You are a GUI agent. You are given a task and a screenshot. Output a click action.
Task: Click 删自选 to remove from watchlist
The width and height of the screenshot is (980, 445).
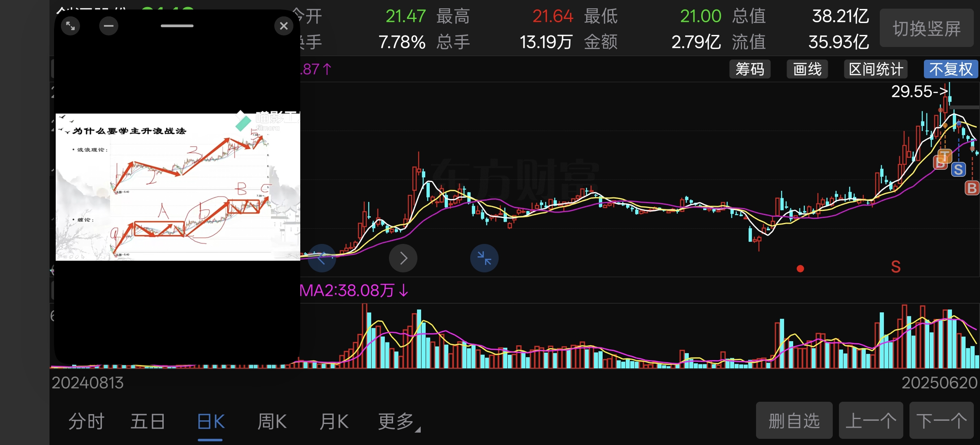click(x=794, y=421)
